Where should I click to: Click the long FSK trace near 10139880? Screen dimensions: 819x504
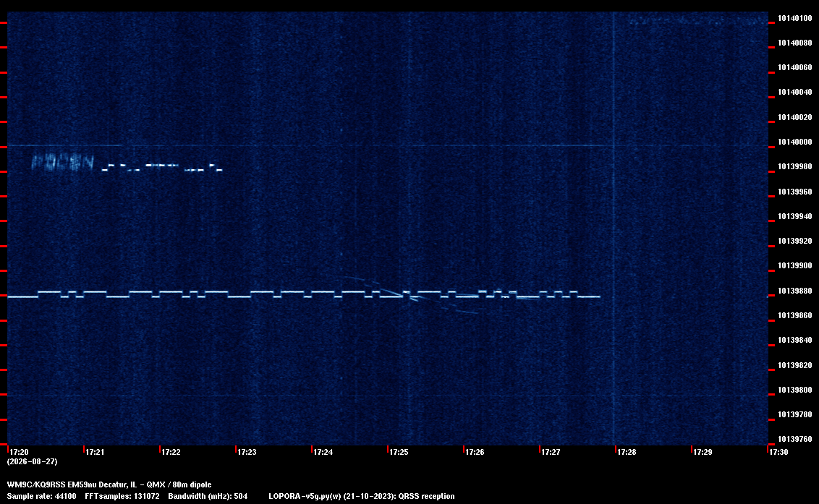pos(303,294)
